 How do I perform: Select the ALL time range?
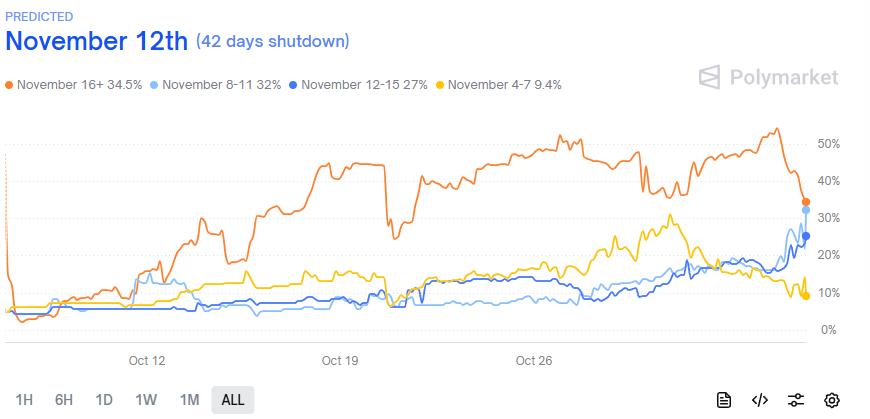point(233,400)
